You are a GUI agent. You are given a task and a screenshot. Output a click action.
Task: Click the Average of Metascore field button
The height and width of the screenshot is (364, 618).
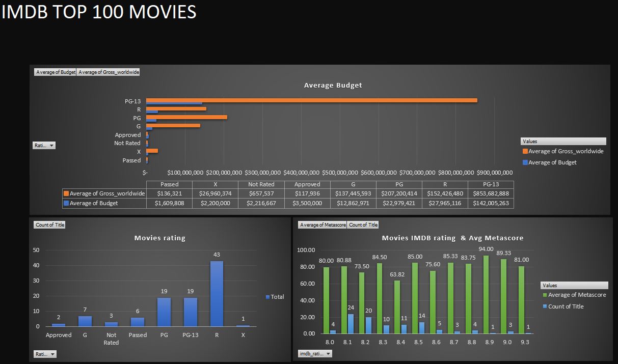(x=323, y=225)
